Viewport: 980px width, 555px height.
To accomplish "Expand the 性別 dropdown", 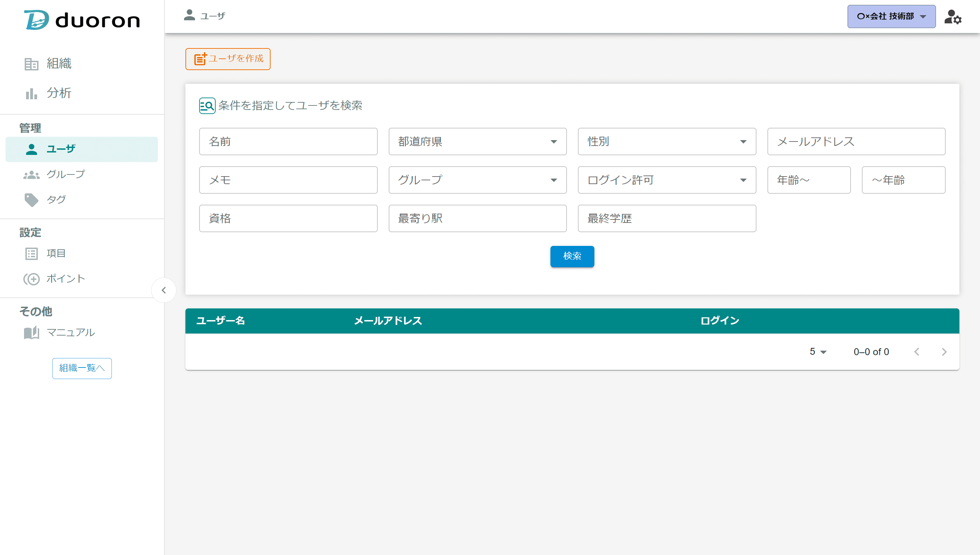I will pyautogui.click(x=667, y=141).
